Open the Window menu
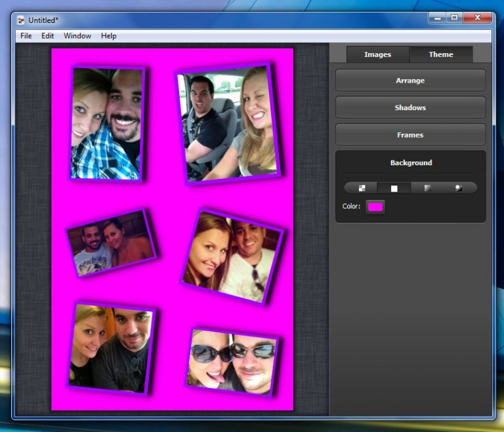Viewport: 504px width, 432px height. (x=77, y=35)
